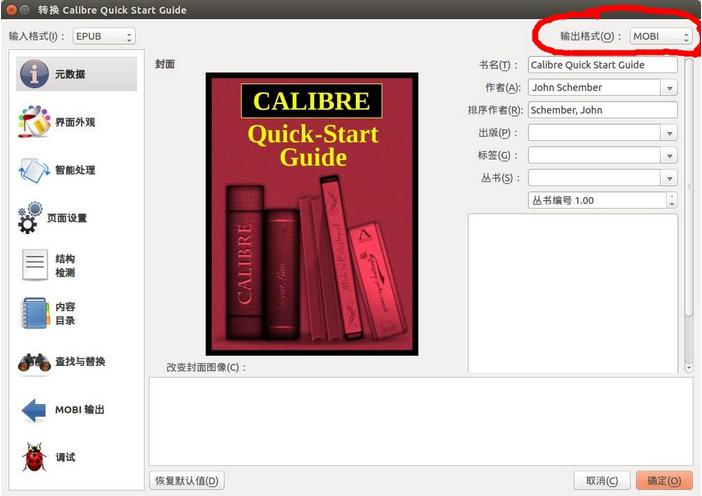Open 内容目录 notebook icon
The height and width of the screenshot is (496, 702).
35,313
